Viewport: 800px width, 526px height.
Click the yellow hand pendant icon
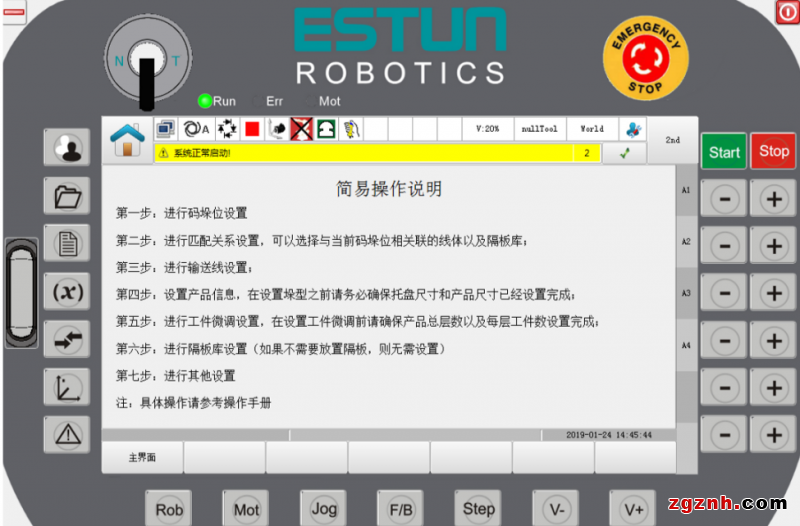click(x=351, y=129)
